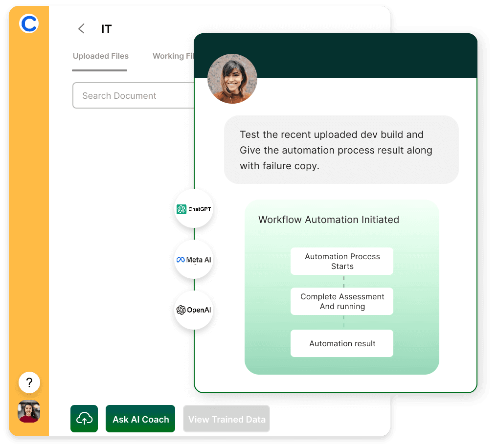Select the Automation Process Starts step
The width and height of the screenshot is (498, 448).
342,261
